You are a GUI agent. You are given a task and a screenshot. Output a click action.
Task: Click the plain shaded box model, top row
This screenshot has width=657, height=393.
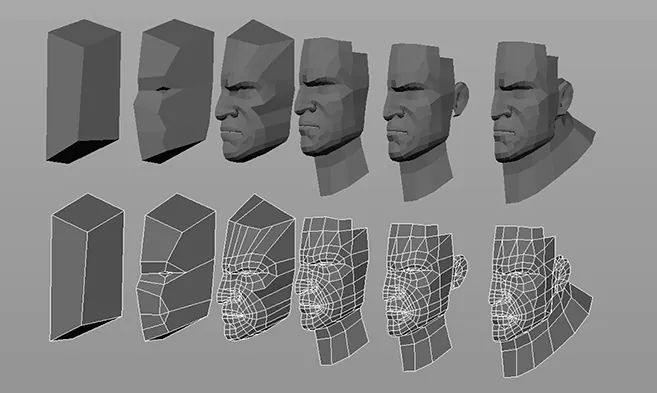(83, 91)
